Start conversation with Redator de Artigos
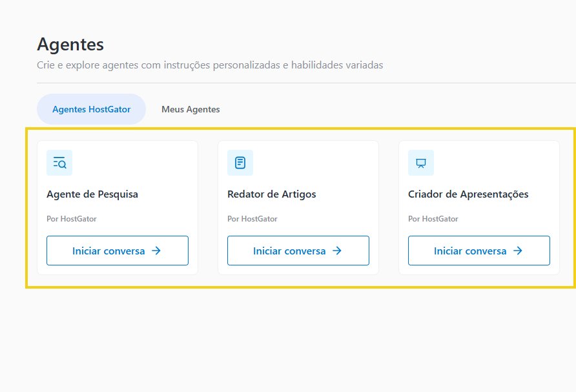 [298, 251]
